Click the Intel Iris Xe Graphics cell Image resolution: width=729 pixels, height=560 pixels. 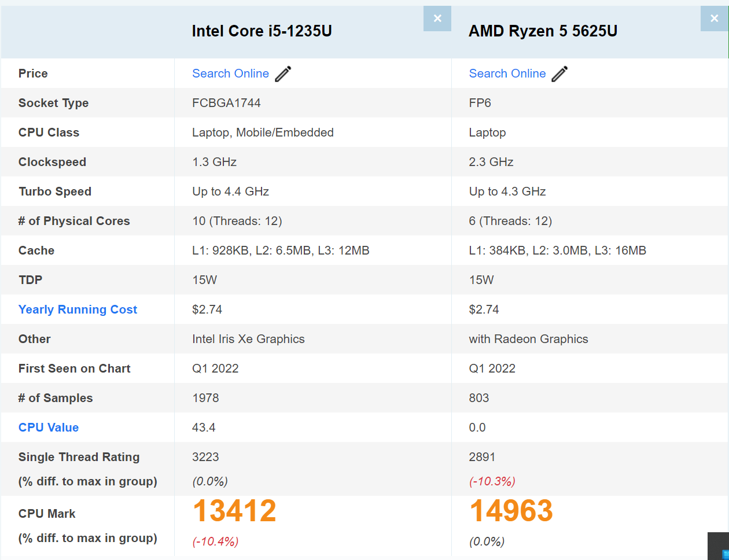(248, 339)
